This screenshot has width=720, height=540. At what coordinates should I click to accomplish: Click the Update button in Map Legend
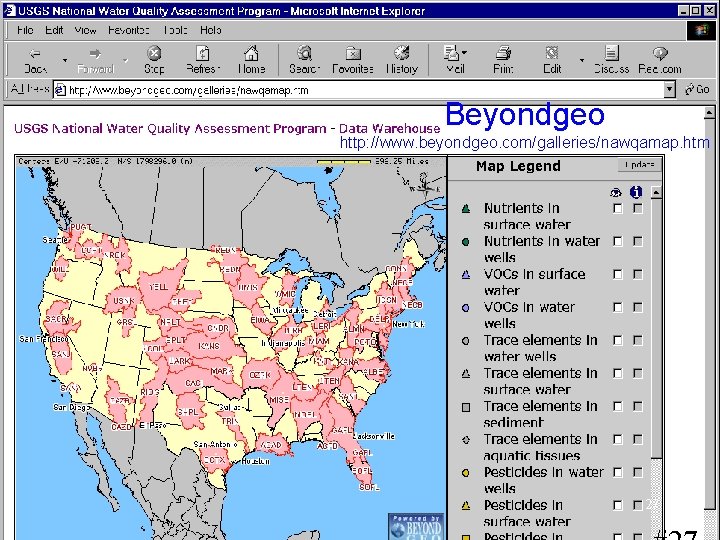click(639, 164)
